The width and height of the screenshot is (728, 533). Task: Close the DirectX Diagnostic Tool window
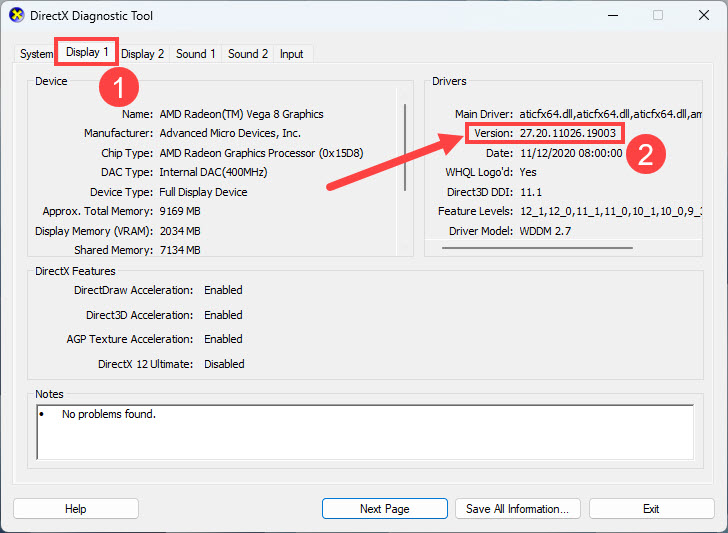(704, 16)
